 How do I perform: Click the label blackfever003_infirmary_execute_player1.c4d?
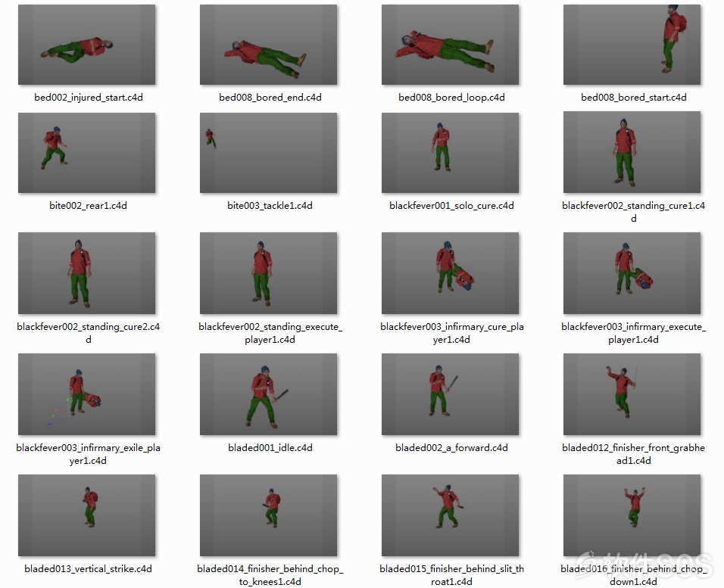[x=633, y=333]
